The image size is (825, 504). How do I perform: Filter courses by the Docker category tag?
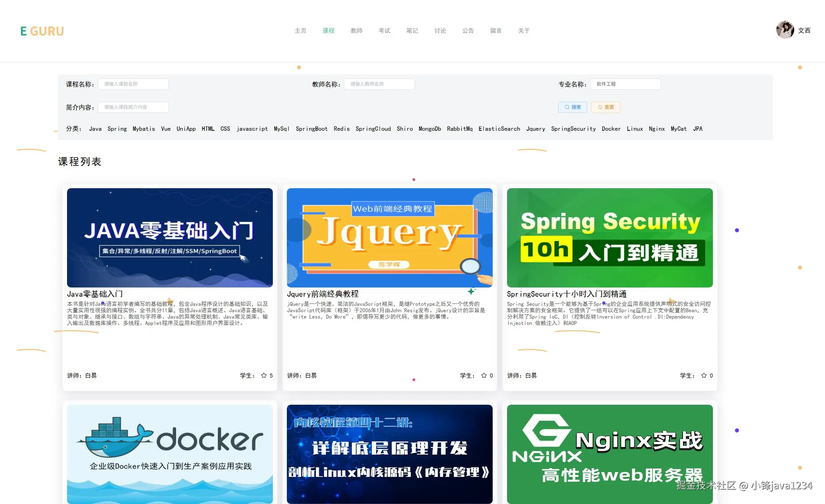(x=611, y=128)
